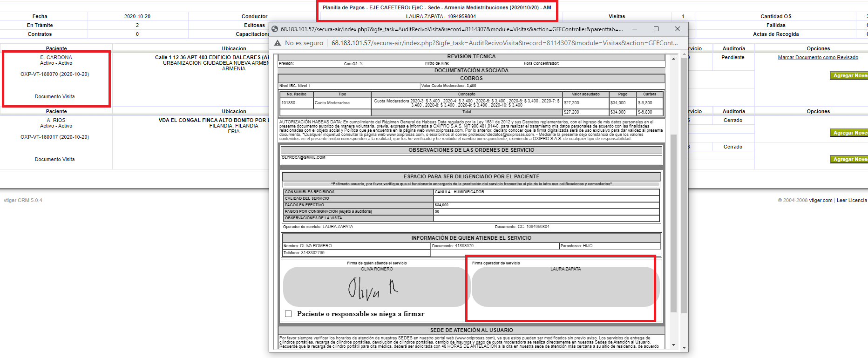Click the 'REVISION TECNICA' section header
The height and width of the screenshot is (358, 868).
click(x=471, y=57)
